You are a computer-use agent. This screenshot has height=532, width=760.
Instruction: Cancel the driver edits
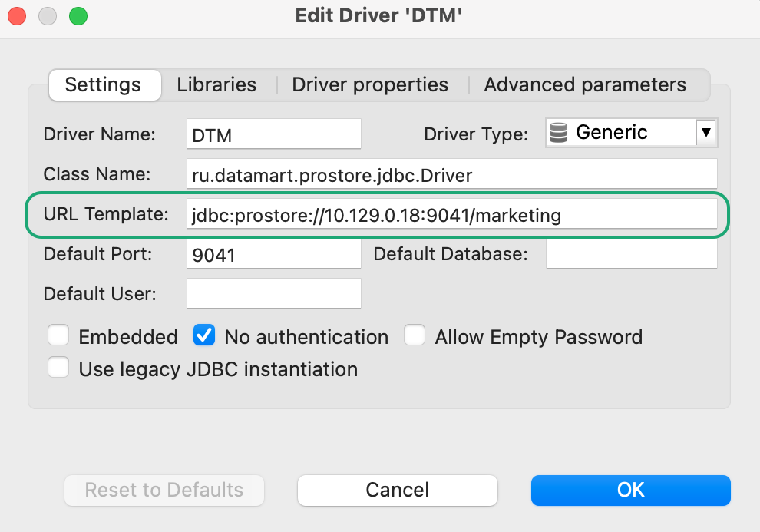tap(398, 490)
